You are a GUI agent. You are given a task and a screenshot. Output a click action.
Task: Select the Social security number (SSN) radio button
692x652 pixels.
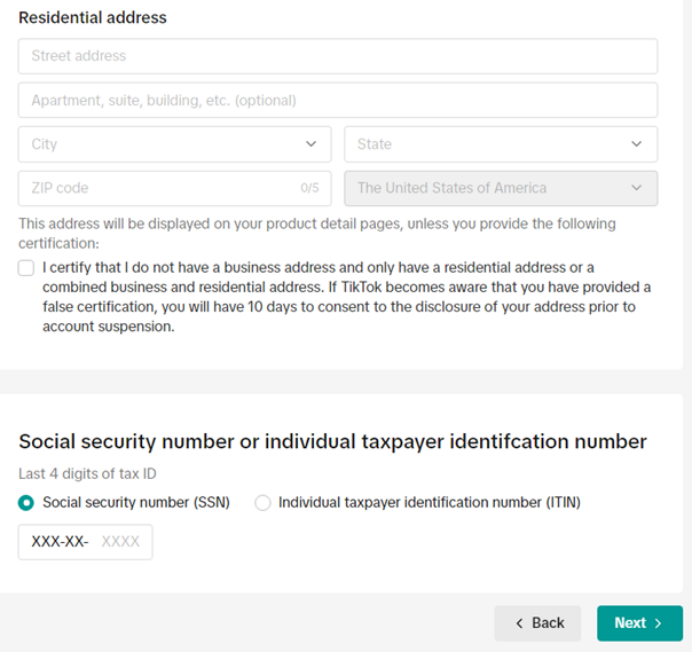tap(26, 503)
